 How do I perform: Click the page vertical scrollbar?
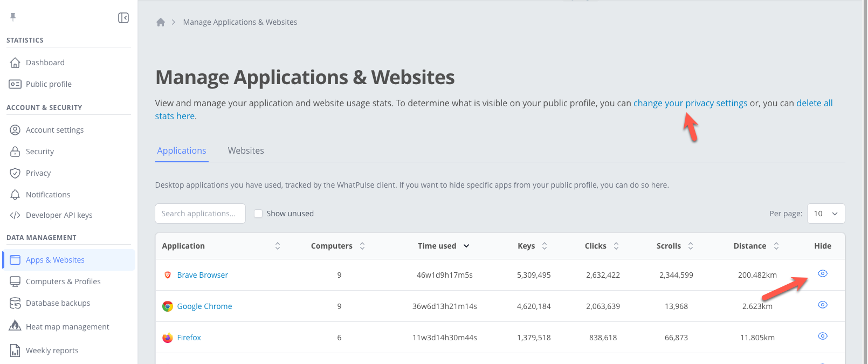pos(865,182)
